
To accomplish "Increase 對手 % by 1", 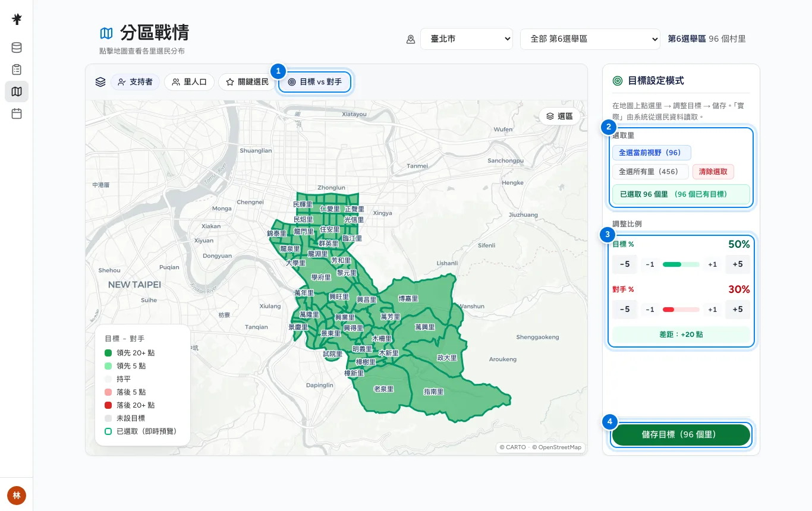I will point(712,310).
